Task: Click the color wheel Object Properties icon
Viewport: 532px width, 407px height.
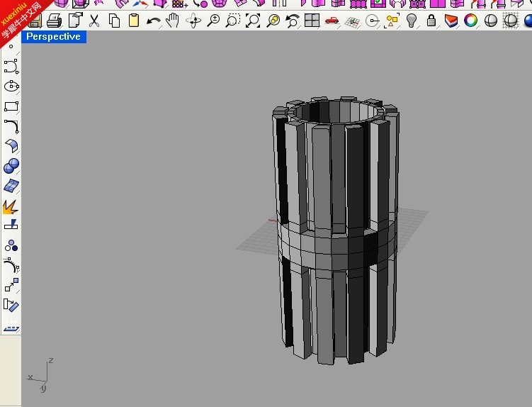Action: [x=470, y=21]
